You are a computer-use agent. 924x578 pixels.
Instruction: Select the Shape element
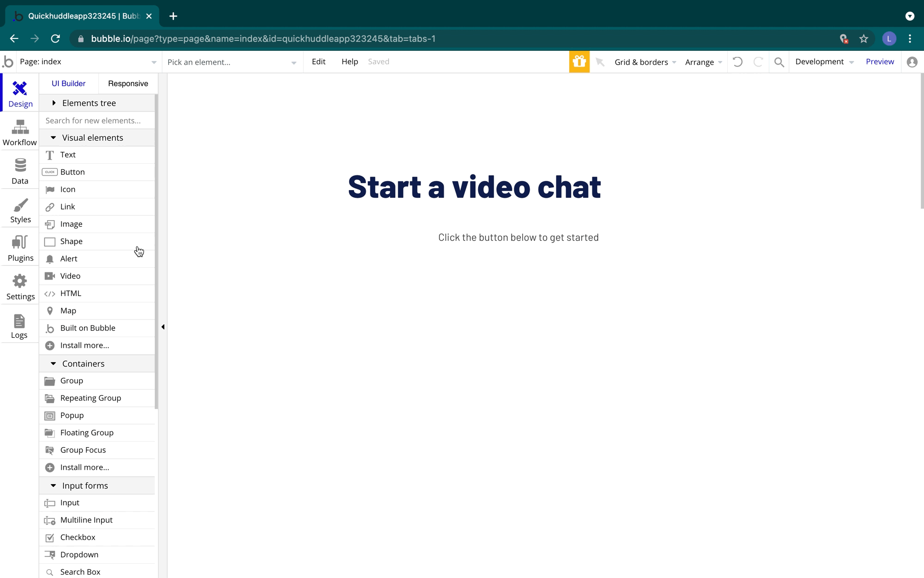[97, 241]
